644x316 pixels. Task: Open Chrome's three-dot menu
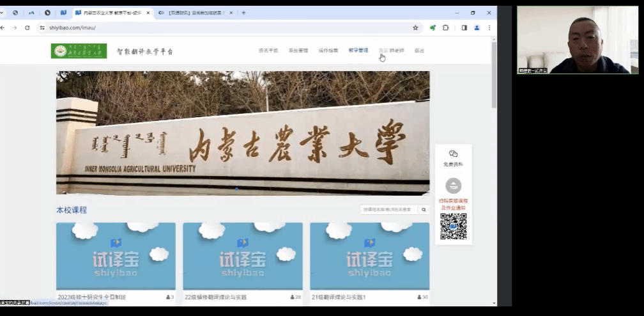pyautogui.click(x=489, y=28)
